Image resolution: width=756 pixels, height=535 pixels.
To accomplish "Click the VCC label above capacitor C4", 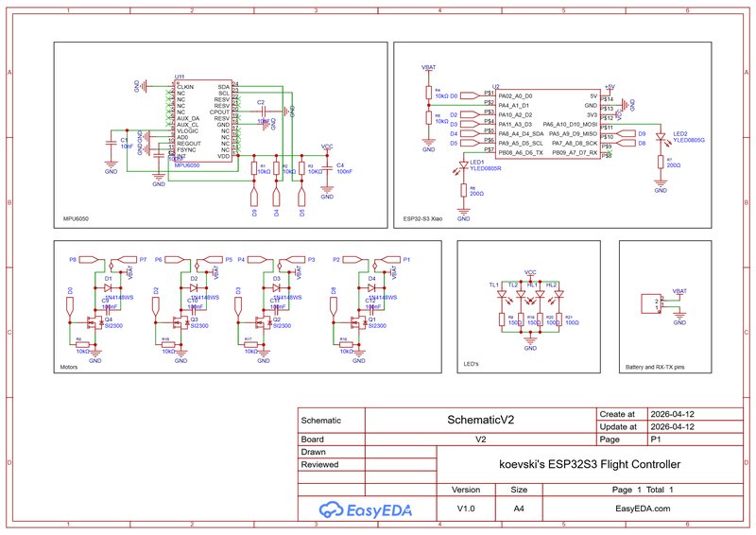I will pyautogui.click(x=327, y=147).
